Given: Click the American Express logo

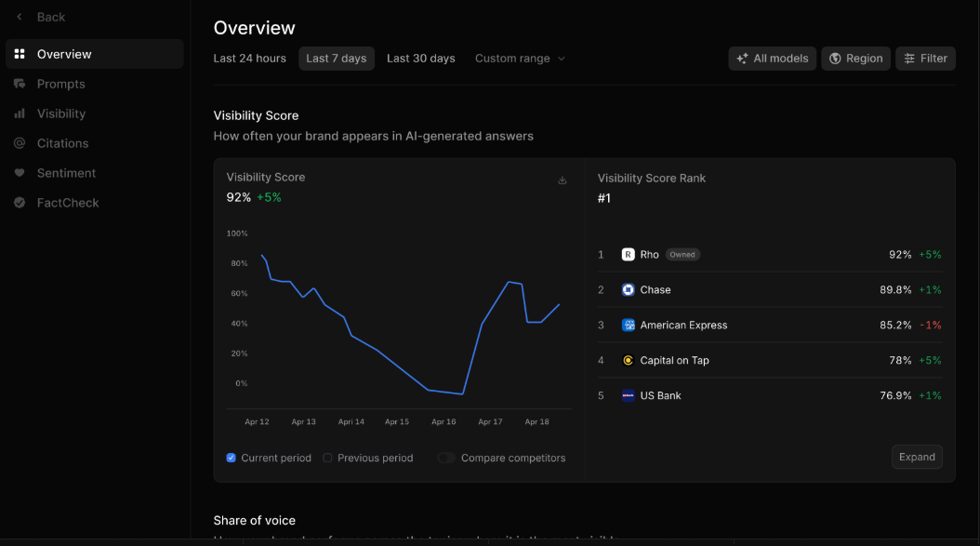Looking at the screenshot, I should click(629, 325).
